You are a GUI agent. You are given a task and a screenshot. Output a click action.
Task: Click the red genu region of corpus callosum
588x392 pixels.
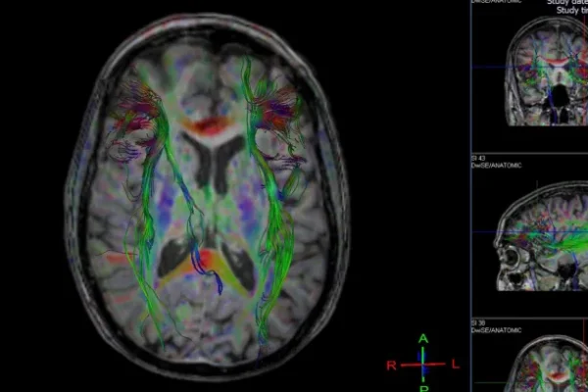pos(207,125)
